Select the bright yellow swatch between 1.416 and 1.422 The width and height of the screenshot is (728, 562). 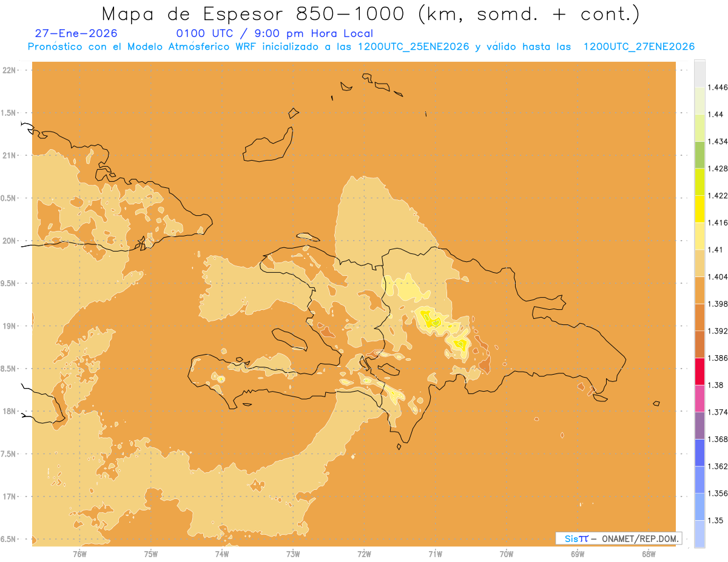click(x=699, y=209)
